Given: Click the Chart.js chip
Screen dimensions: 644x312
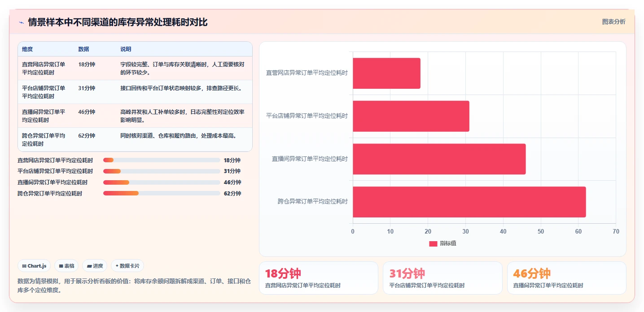Looking at the screenshot, I should pyautogui.click(x=35, y=266).
